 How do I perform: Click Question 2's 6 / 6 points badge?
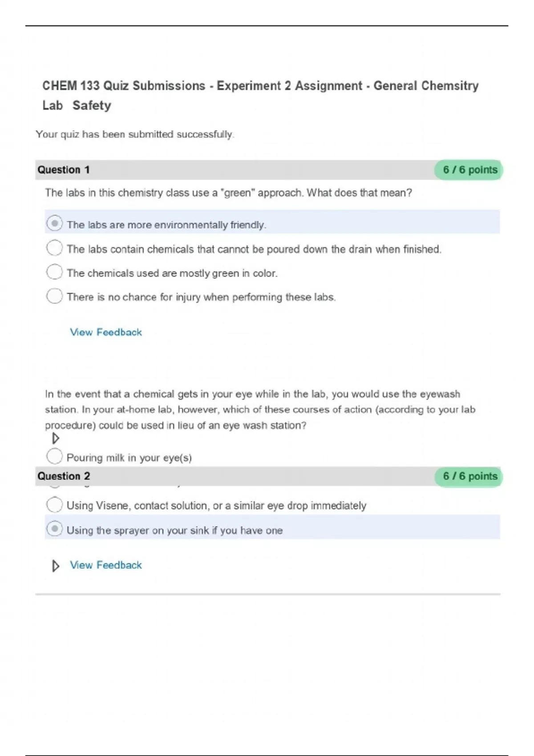coord(469,476)
